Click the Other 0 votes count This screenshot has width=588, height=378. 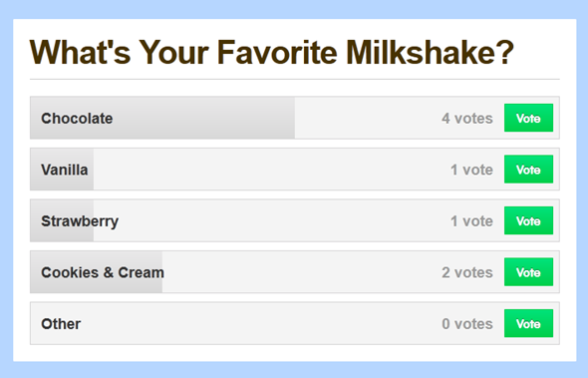467,324
